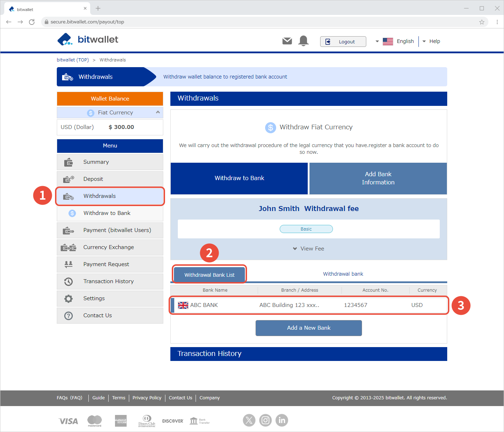Open the LinkedIn social icon
Viewport: 504px width, 432px height.
(282, 420)
